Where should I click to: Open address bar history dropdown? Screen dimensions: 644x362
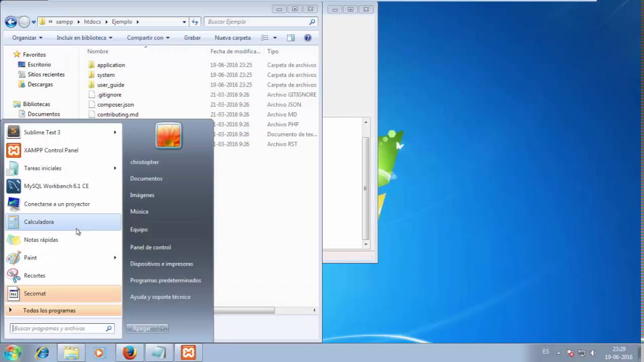[x=184, y=22]
